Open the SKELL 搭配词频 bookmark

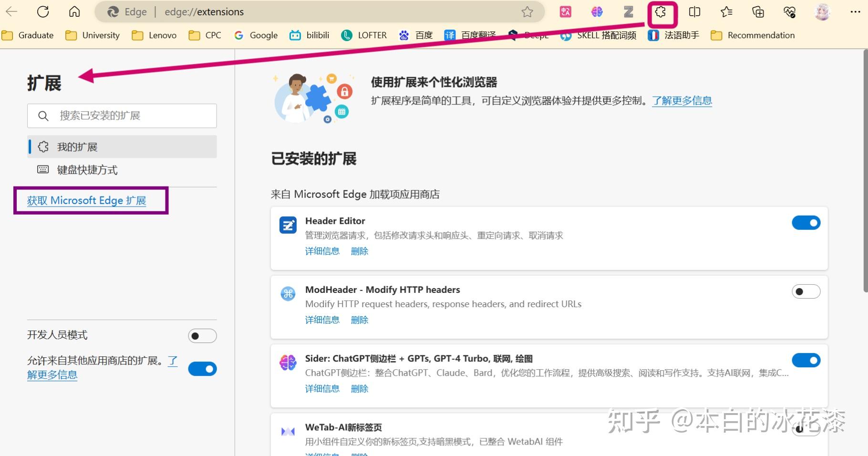pos(599,35)
